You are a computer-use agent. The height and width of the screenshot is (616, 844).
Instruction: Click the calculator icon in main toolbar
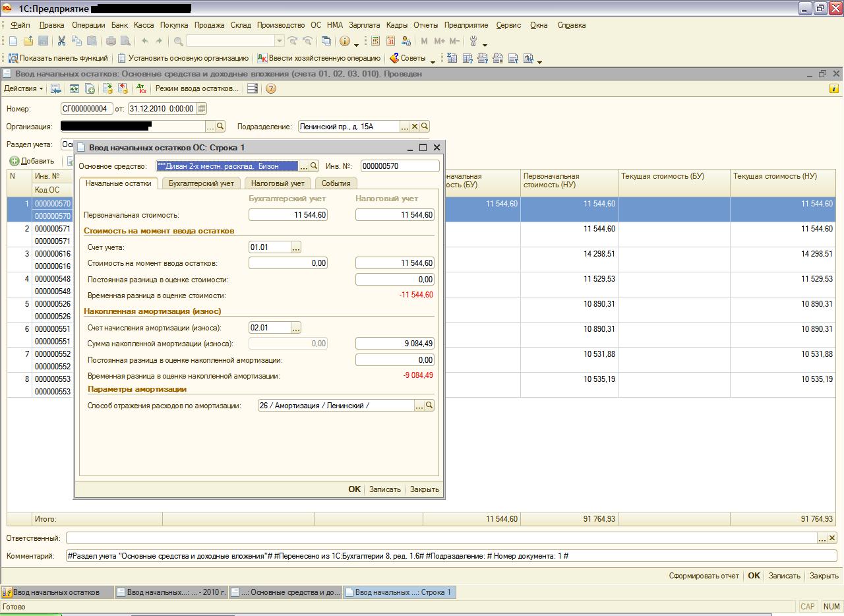375,41
